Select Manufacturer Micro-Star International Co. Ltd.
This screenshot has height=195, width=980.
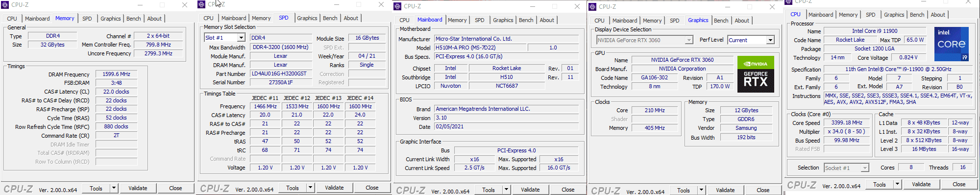pos(507,39)
